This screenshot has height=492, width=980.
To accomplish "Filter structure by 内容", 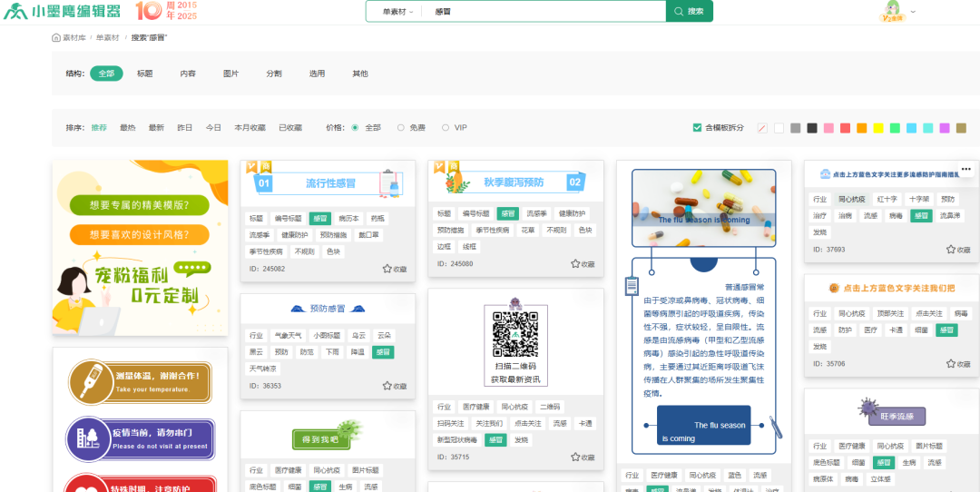I will 188,74.
